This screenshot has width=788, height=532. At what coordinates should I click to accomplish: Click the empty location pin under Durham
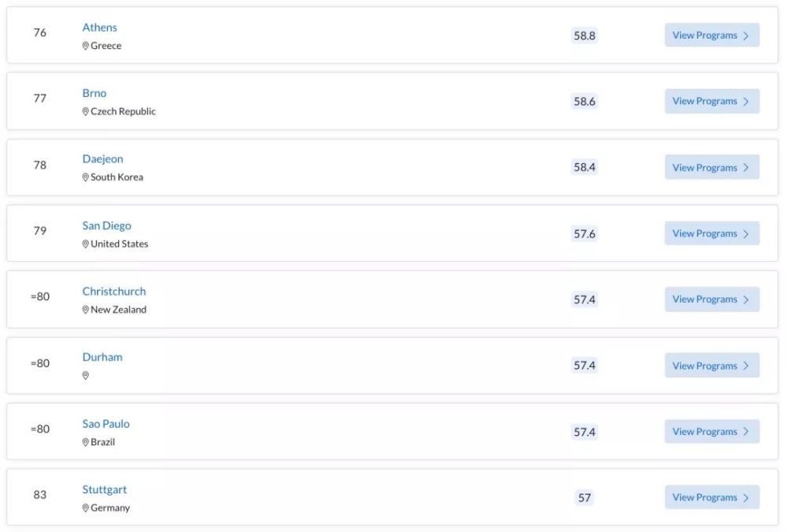point(85,376)
